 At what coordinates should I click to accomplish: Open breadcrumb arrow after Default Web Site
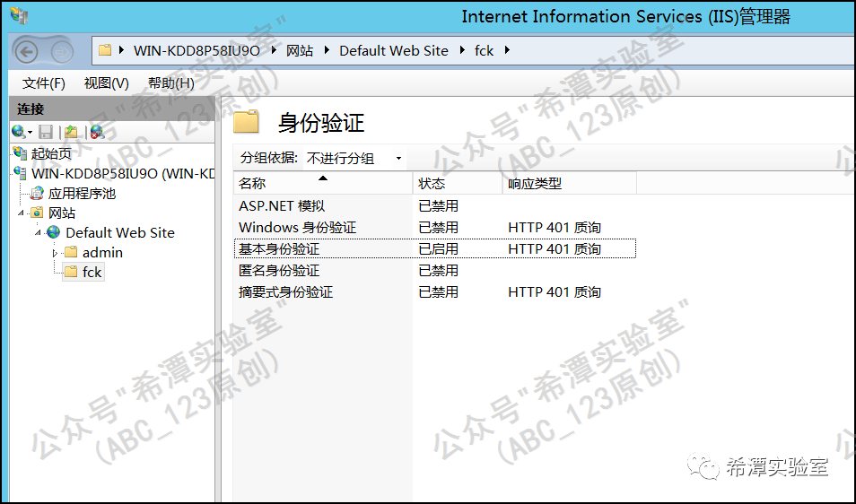462,51
